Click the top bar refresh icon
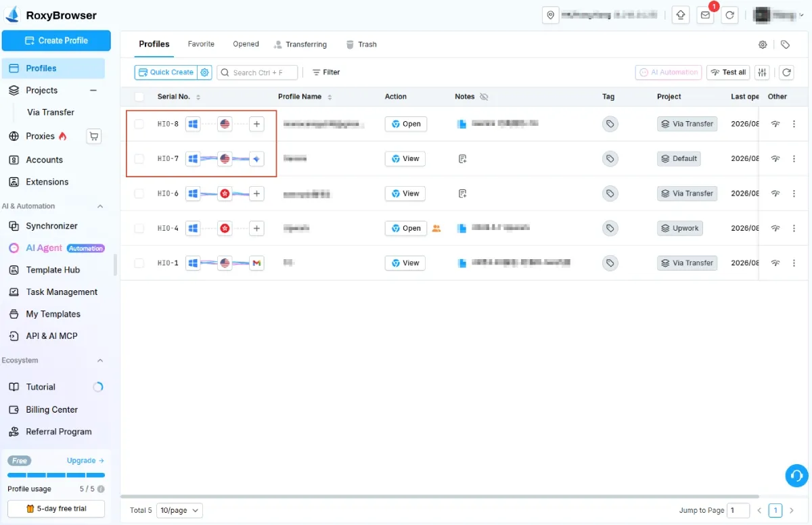The image size is (812, 525). (729, 15)
